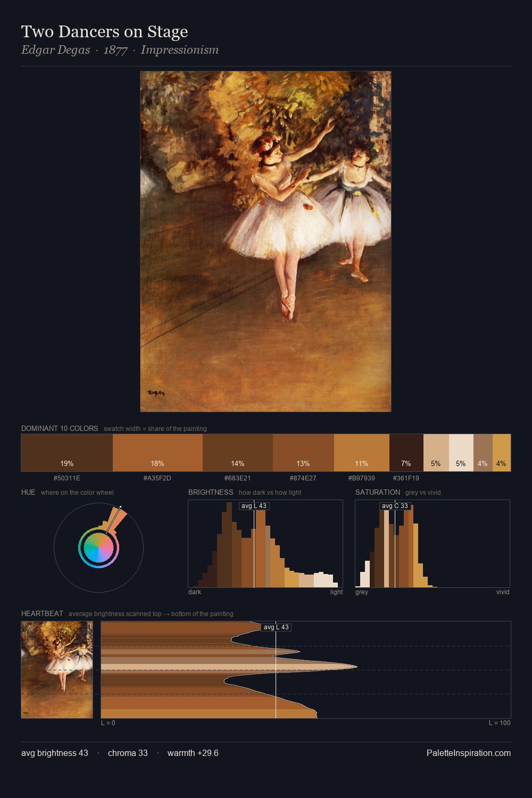Click the title Two Dancers on Stage

(x=105, y=32)
